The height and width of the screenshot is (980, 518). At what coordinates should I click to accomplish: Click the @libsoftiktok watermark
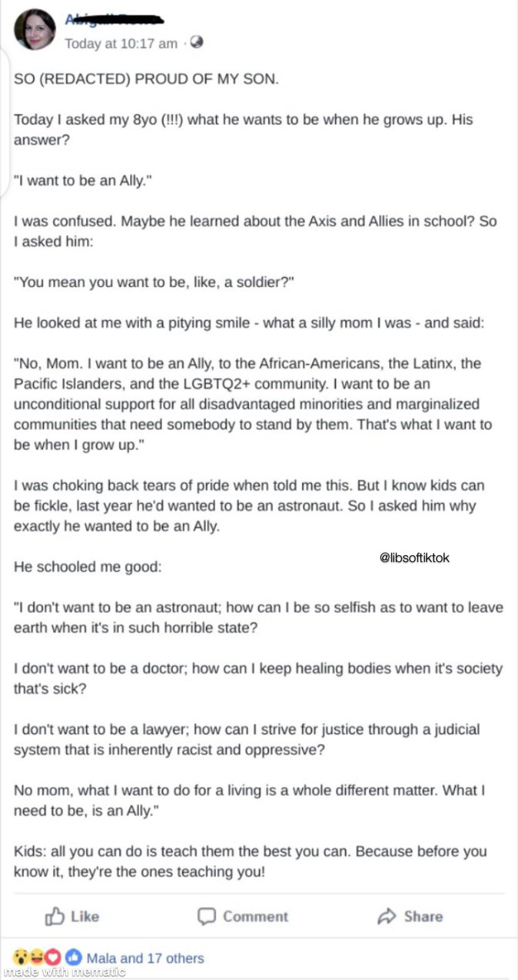(x=414, y=557)
